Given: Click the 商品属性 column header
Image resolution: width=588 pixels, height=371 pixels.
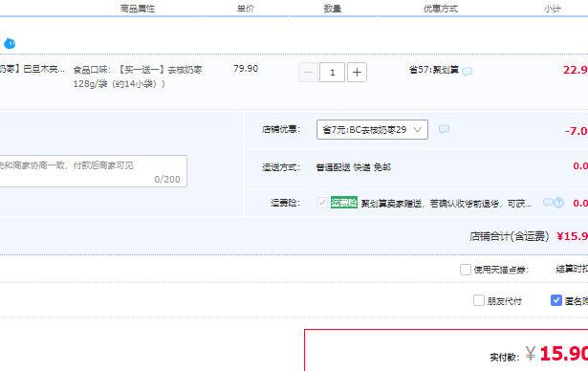Looking at the screenshot, I should pos(138,9).
